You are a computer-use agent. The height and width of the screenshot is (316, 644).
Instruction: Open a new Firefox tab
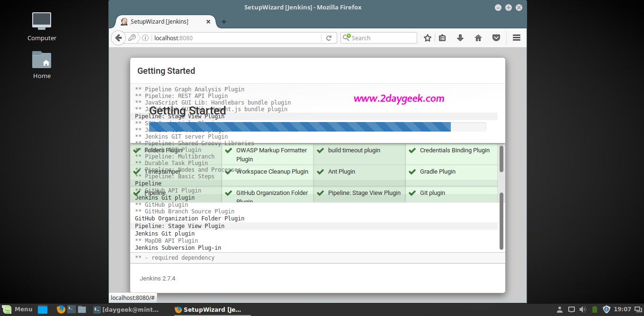tap(224, 22)
